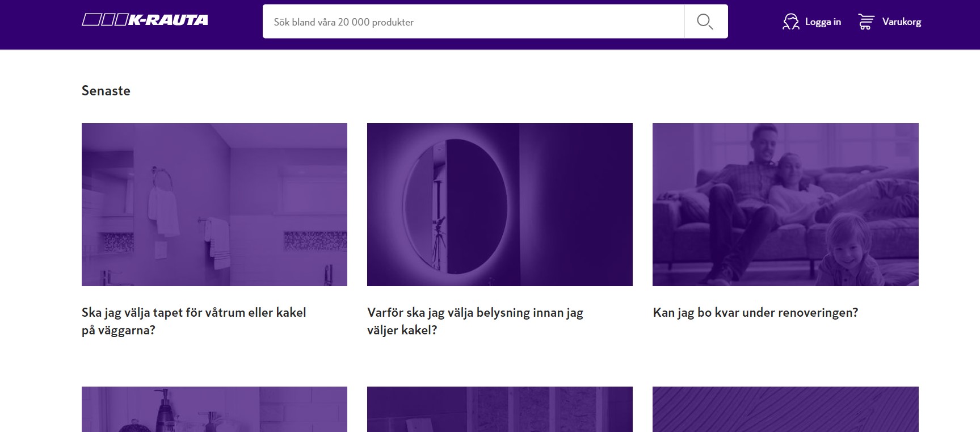Click the bathroom towel thumbnail image
The image size is (980, 432).
coord(214,204)
